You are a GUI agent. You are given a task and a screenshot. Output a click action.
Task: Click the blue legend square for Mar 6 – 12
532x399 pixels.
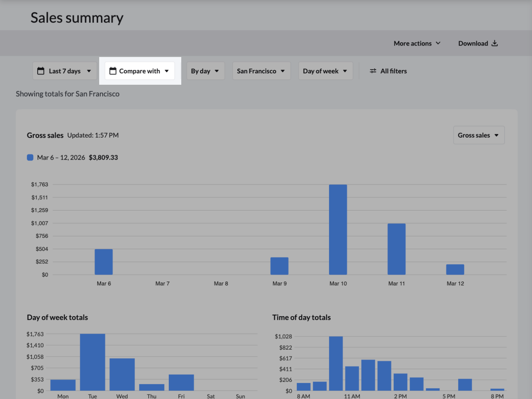(x=30, y=157)
